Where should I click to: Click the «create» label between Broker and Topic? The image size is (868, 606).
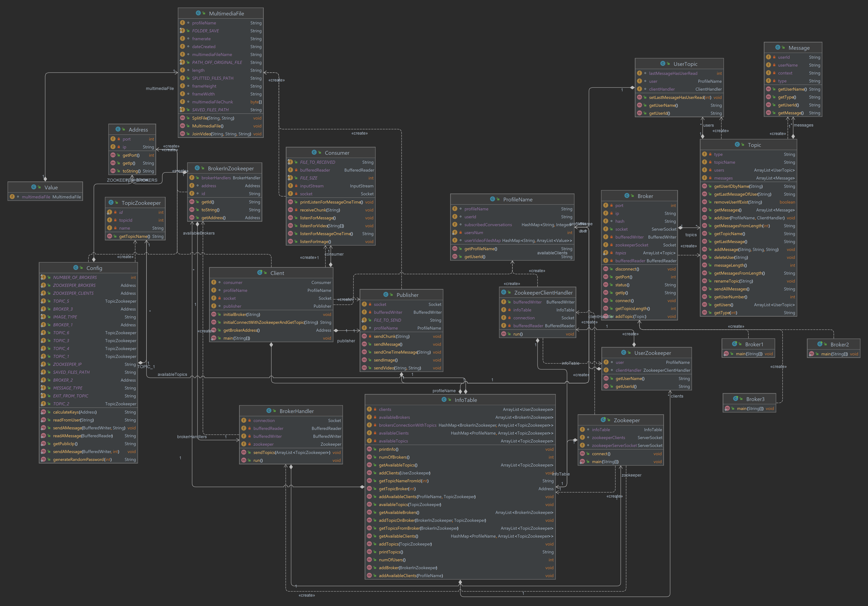point(689,246)
